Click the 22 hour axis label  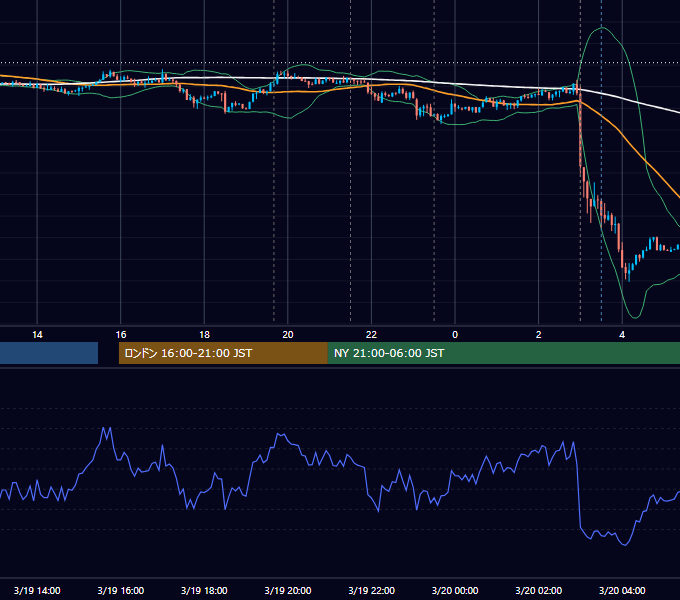371,335
